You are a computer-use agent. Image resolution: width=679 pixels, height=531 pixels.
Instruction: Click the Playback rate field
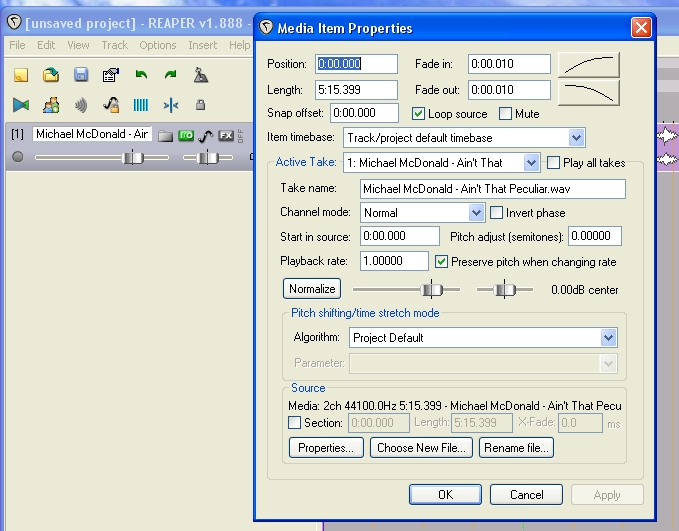tap(394, 261)
